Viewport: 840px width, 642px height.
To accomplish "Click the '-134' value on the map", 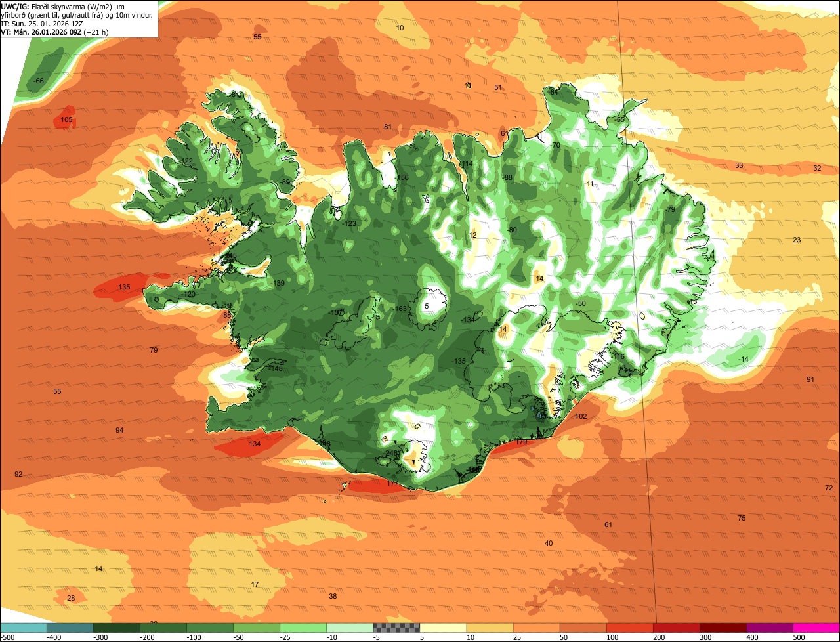I will point(467,320).
